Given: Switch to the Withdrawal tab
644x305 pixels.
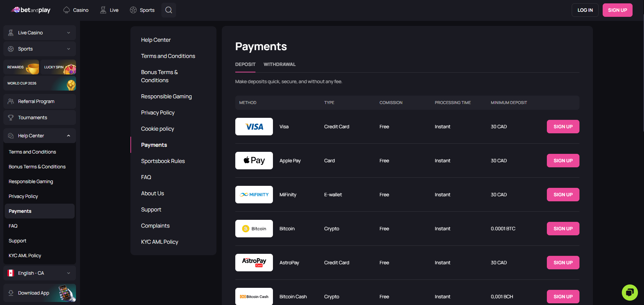Looking at the screenshot, I should point(280,64).
